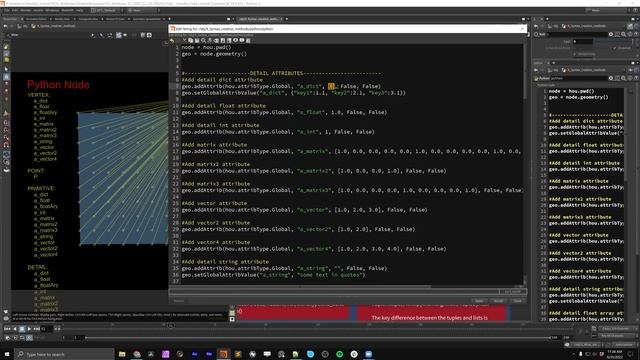This screenshot has height=360, width=640.
Task: Click the undo arrow in editor toolbar
Action: pos(172,40)
